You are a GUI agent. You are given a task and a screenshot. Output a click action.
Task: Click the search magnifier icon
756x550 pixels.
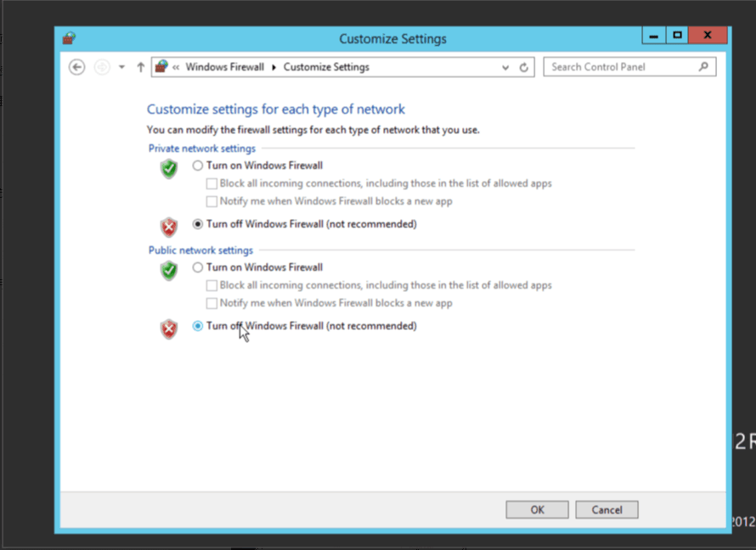tap(704, 66)
